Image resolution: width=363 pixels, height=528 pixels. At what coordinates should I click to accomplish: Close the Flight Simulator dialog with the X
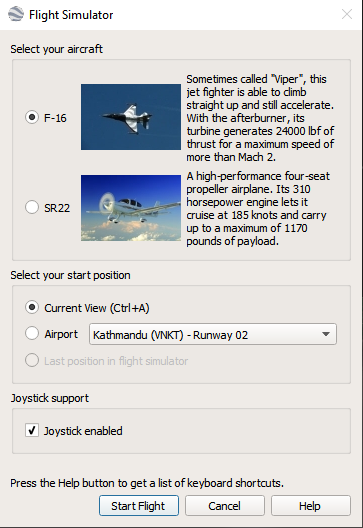(x=346, y=14)
